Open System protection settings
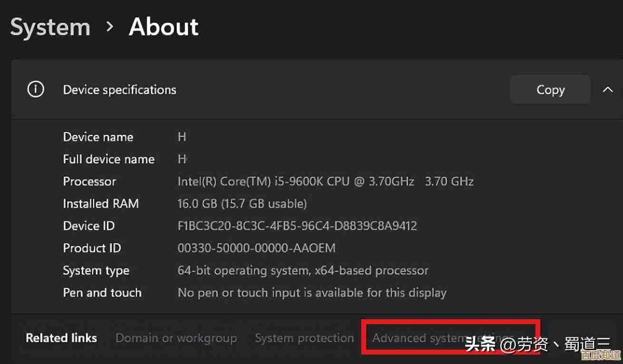623x364 pixels. point(304,337)
